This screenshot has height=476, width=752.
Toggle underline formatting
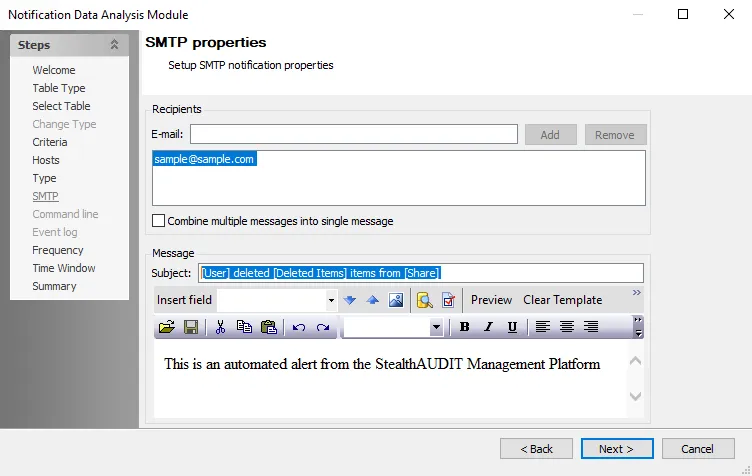512,327
